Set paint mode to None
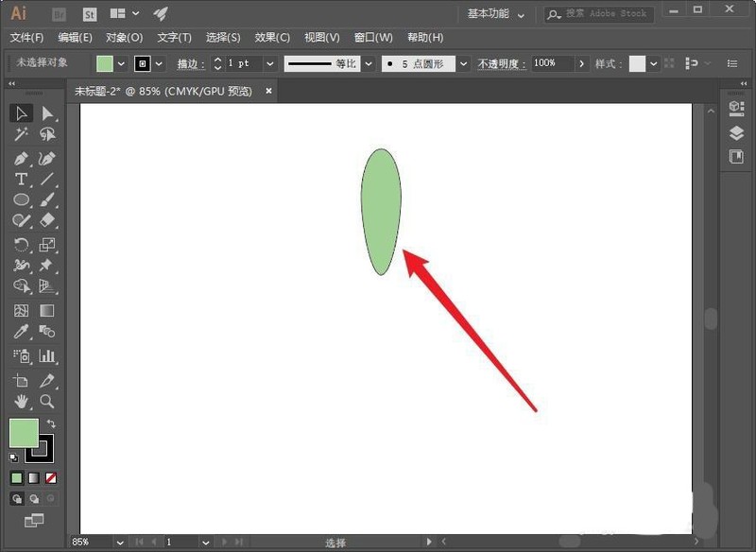Viewport: 756px width, 552px height. coord(51,477)
